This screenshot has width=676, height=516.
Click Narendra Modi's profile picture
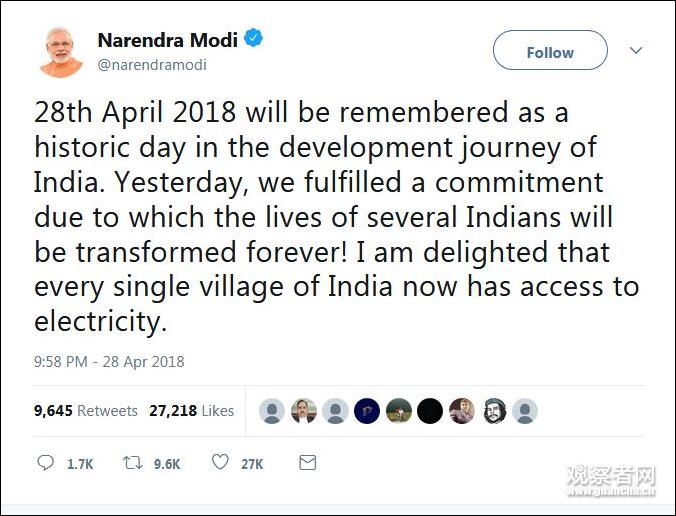point(61,51)
